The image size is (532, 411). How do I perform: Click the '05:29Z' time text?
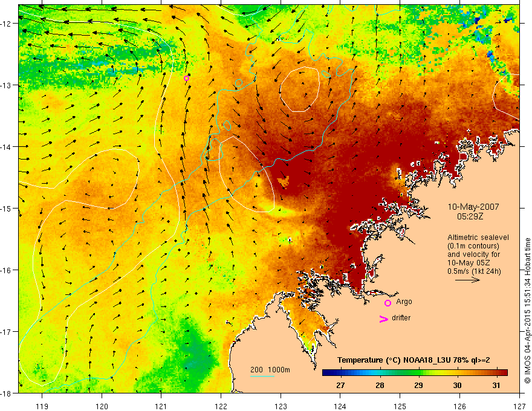pyautogui.click(x=470, y=216)
